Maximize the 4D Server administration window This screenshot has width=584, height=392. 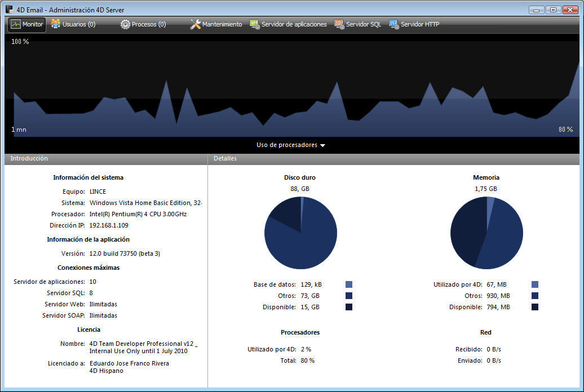tap(554, 10)
